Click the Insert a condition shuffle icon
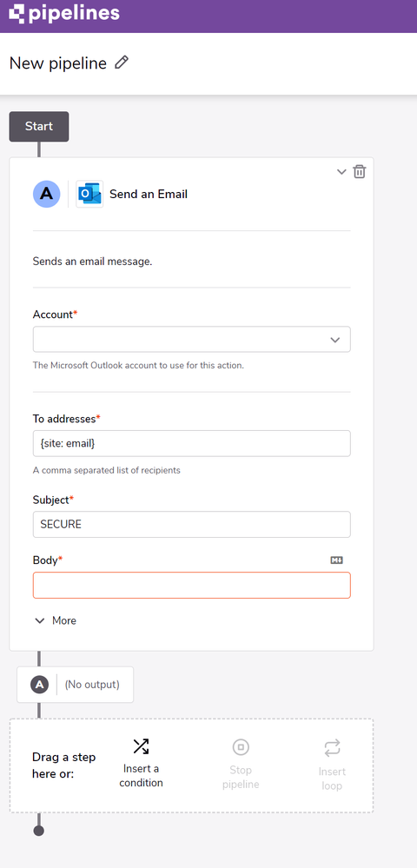Viewport: 417px width, 868px height. pyautogui.click(x=141, y=746)
